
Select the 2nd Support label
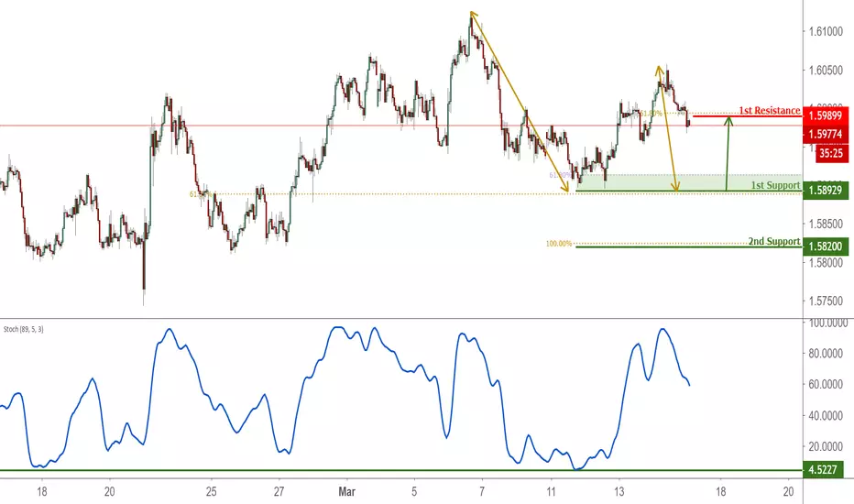tap(774, 241)
